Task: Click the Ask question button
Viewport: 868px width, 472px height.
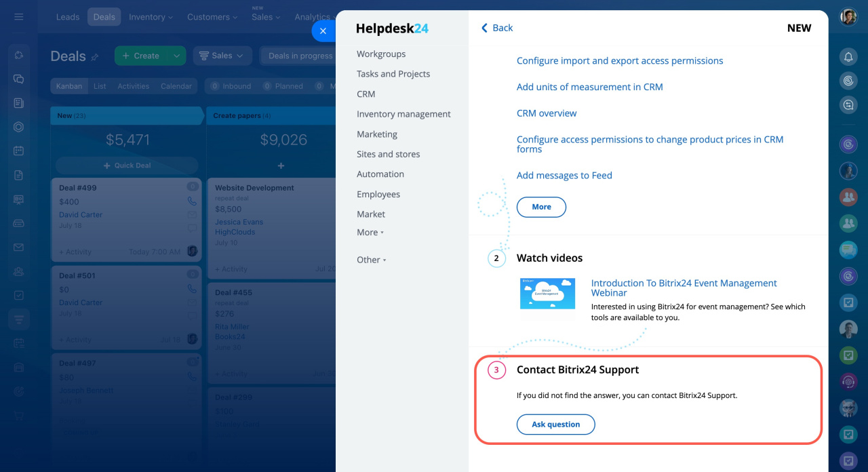Action: pos(555,425)
